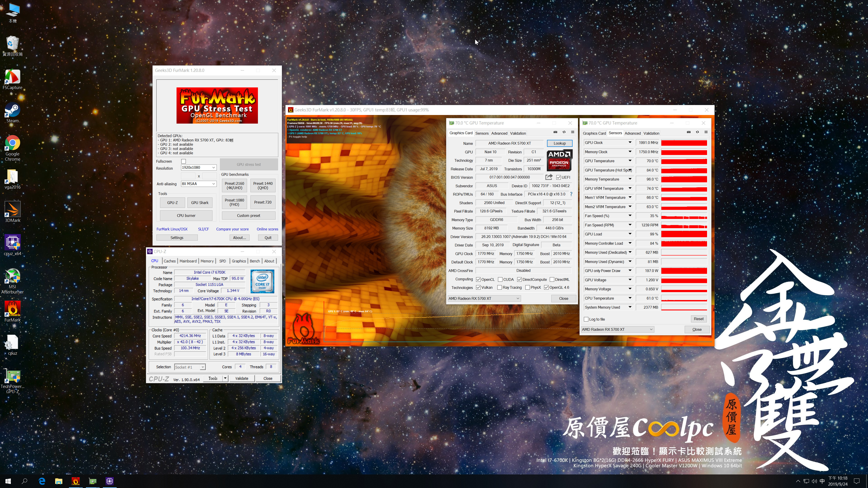868x488 pixels.
Task: Click taskbar clock showing 10:18
Action: (x=838, y=481)
